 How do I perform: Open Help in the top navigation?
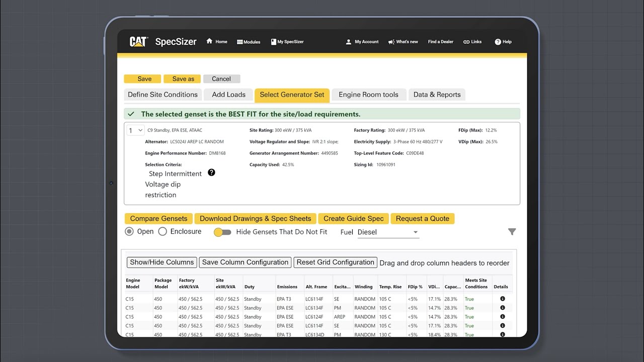tap(503, 42)
